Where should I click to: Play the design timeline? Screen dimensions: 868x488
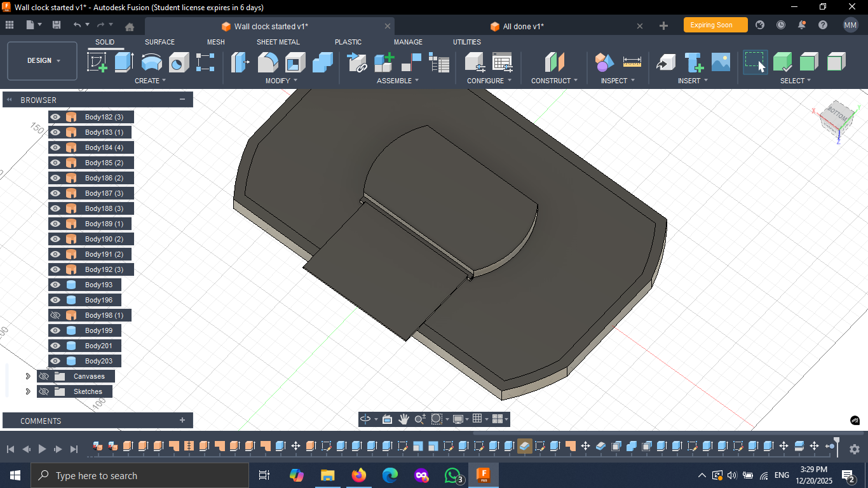42,449
